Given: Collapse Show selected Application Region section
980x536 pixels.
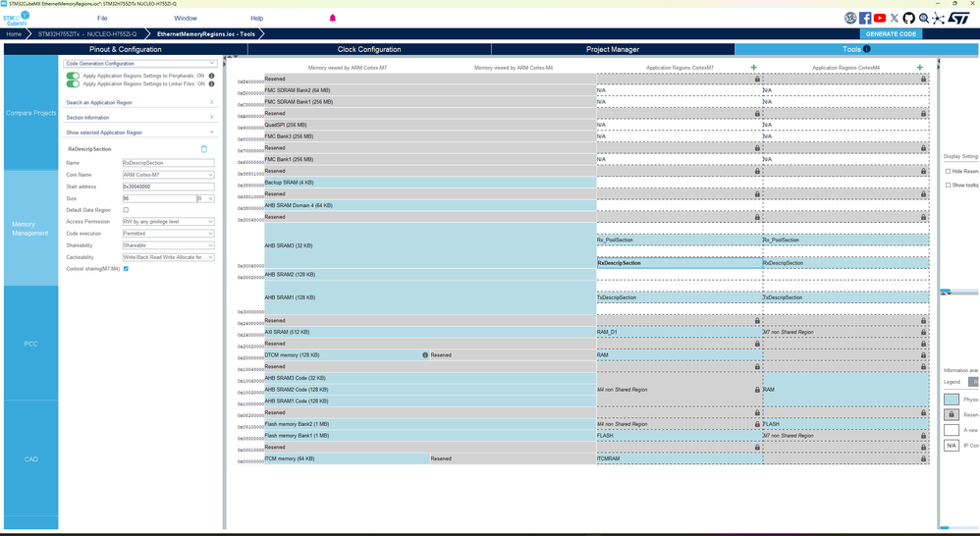Looking at the screenshot, I should click(140, 133).
